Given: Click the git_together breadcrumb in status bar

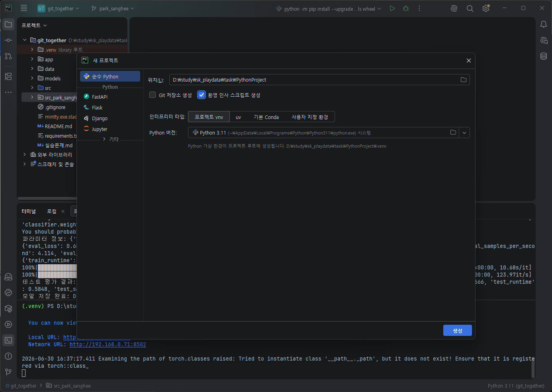Looking at the screenshot, I should click(x=21, y=386).
